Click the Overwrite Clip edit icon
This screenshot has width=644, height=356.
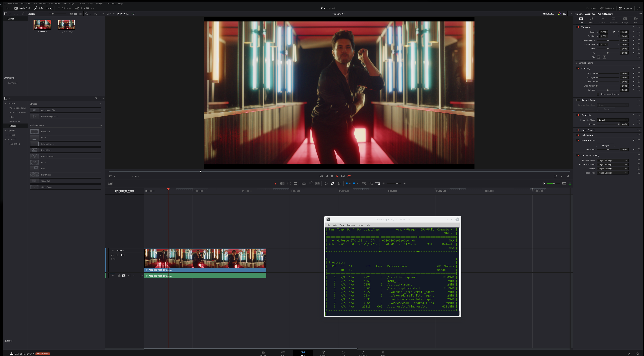coord(310,183)
